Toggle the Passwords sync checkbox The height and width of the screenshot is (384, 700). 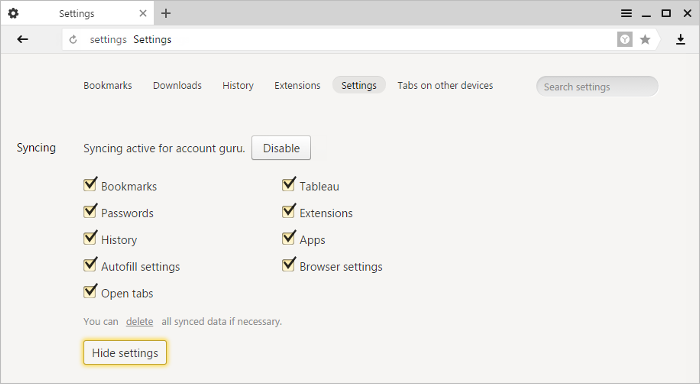(90, 211)
